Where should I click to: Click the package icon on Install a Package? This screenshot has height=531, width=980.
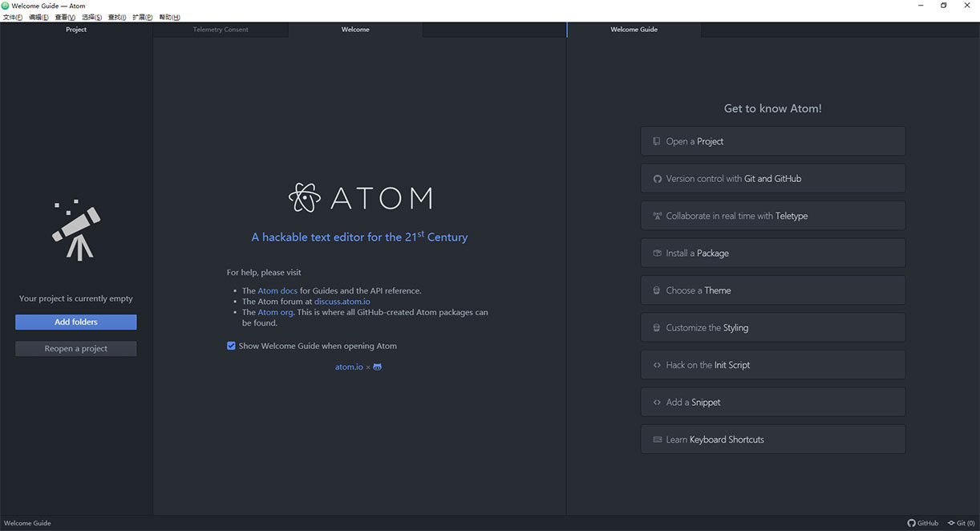pos(657,253)
